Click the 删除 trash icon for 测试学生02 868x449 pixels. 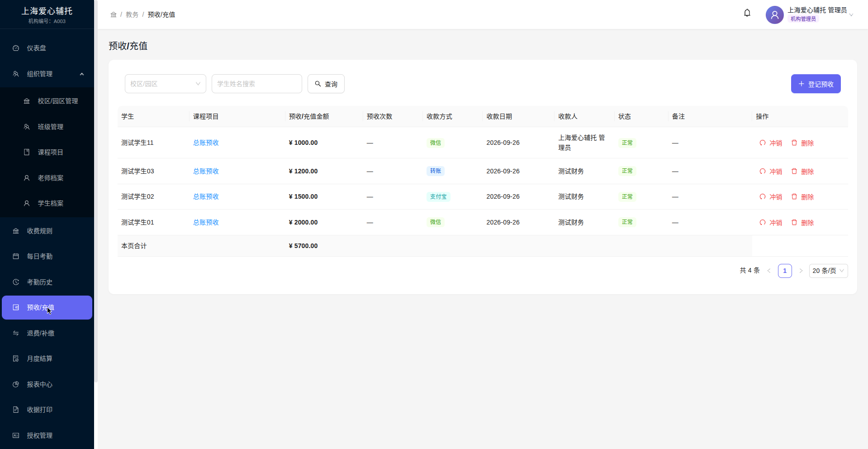pos(794,197)
